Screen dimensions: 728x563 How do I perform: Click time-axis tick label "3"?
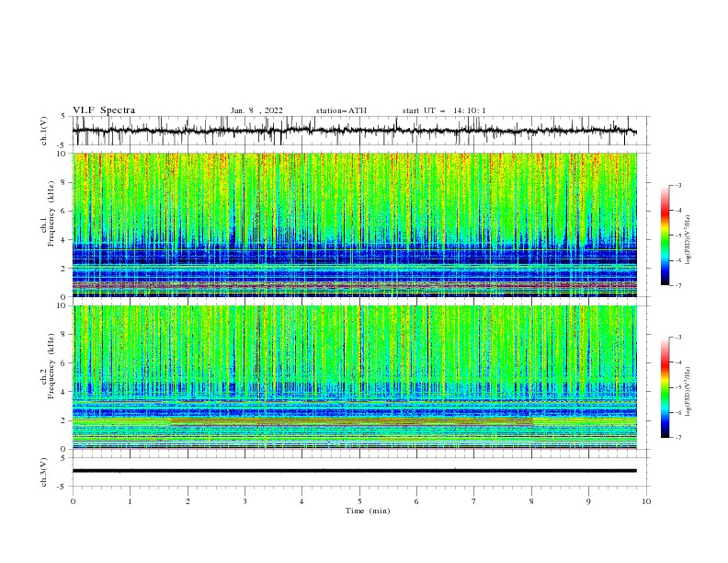coord(245,501)
